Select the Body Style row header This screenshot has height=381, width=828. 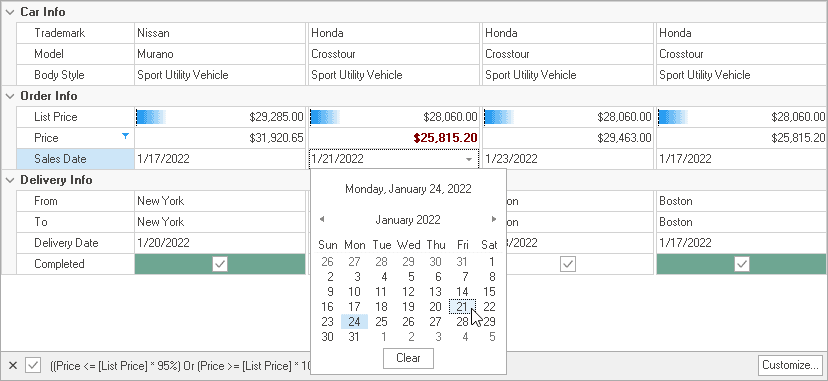coord(76,75)
